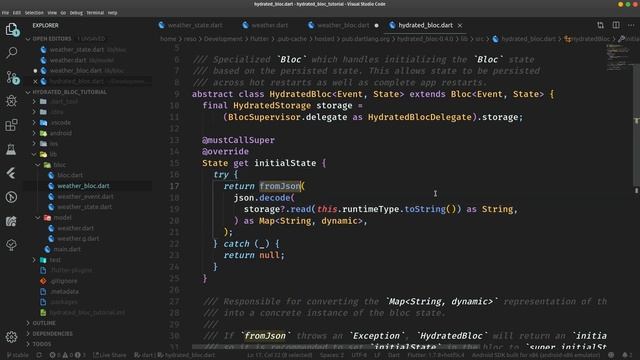Open the .gitignore file
The image size is (640, 360).
pos(64,281)
